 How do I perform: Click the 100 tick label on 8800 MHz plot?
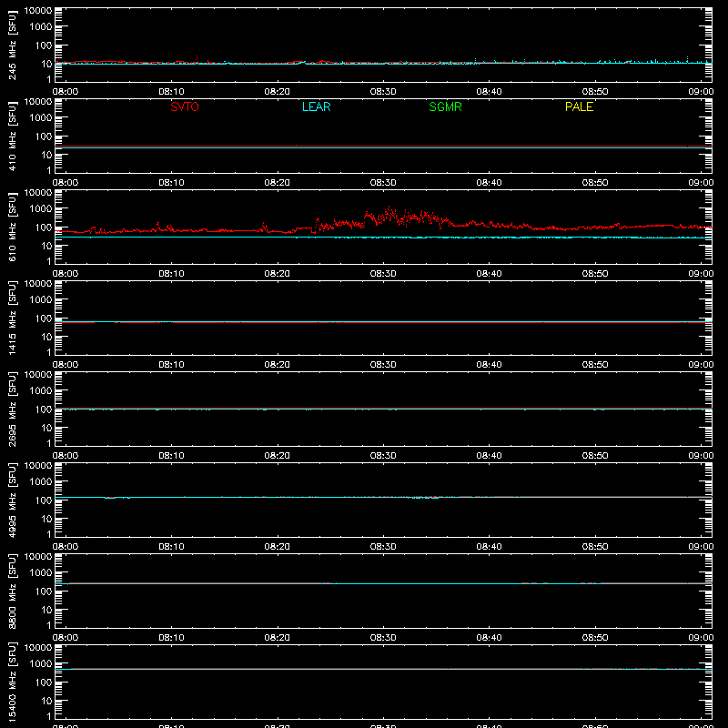[44, 591]
